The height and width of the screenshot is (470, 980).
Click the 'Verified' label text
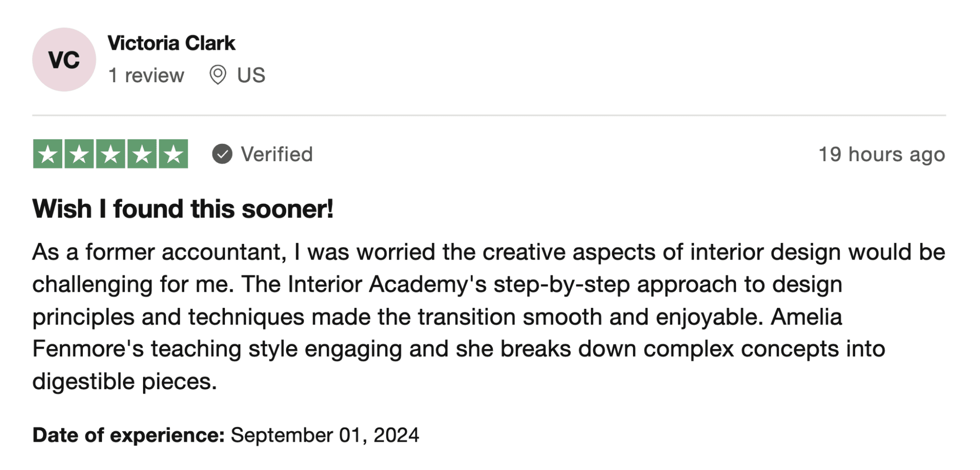click(x=277, y=154)
